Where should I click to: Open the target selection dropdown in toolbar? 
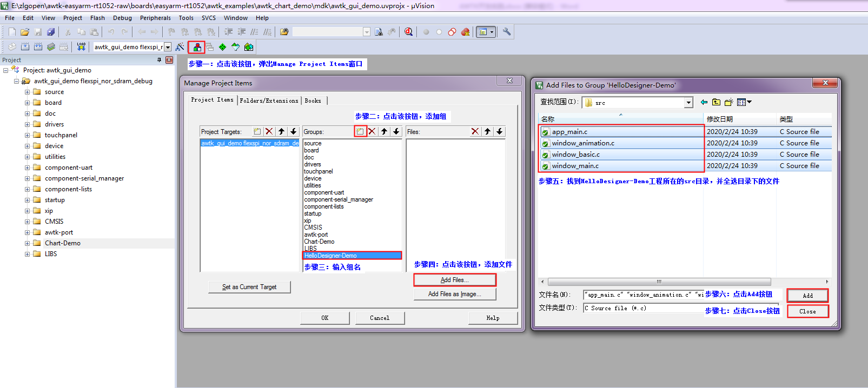[168, 48]
